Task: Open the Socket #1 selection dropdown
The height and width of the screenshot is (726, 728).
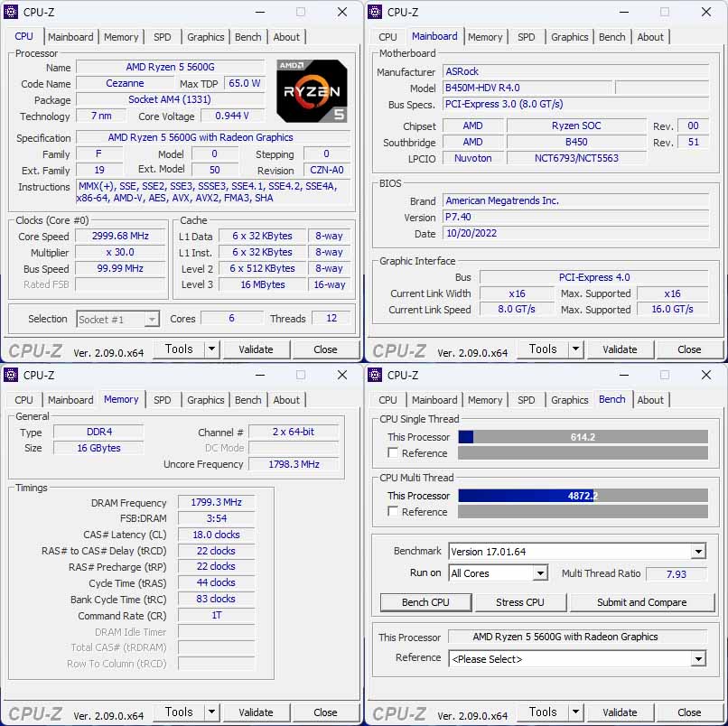Action: 151,320
